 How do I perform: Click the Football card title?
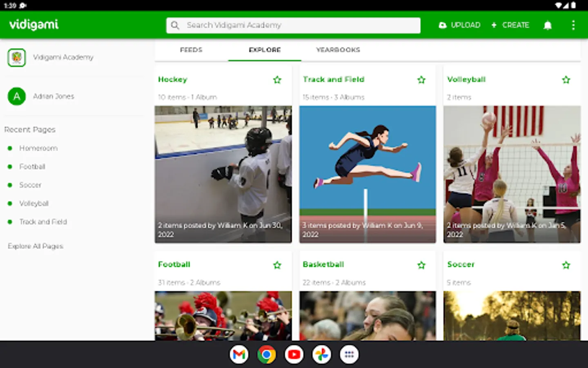point(174,265)
